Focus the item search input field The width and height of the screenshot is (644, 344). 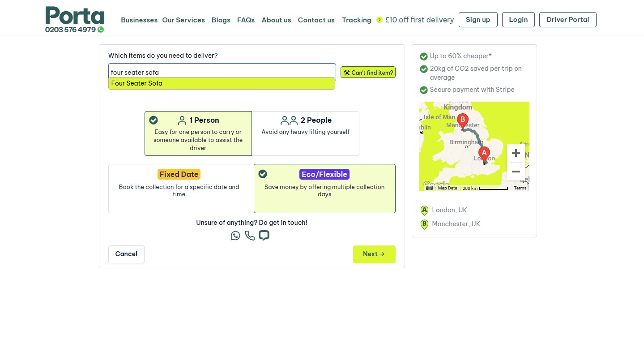(x=222, y=72)
